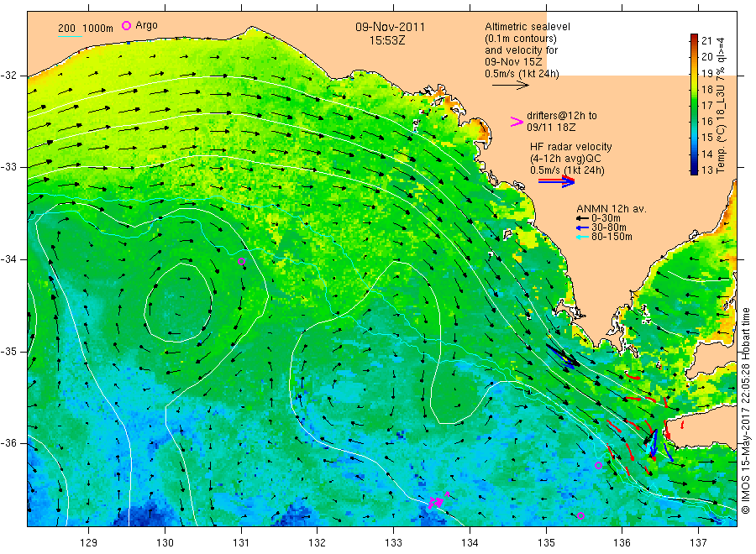Viewport: 756px width, 554px height.
Task: Click the 'drifters@12h to' caption
Action: pyautogui.click(x=562, y=116)
